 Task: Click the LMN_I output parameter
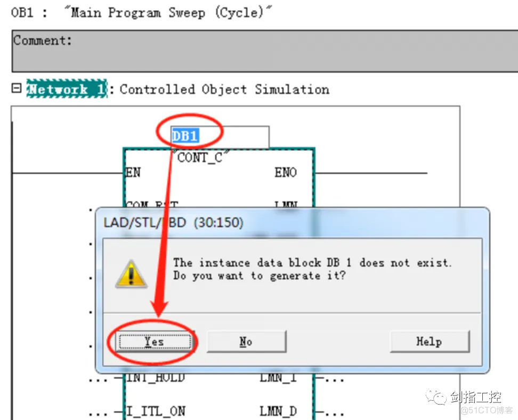click(x=278, y=378)
